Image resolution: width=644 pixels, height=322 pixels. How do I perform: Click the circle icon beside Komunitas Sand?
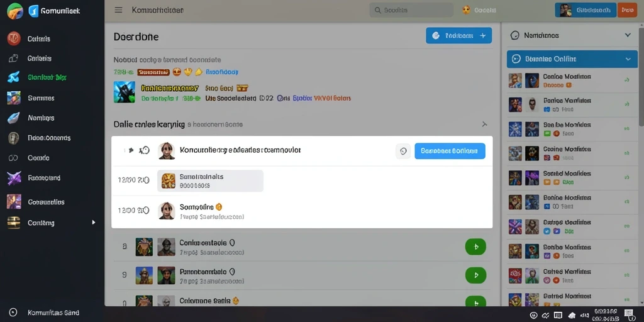point(13,313)
